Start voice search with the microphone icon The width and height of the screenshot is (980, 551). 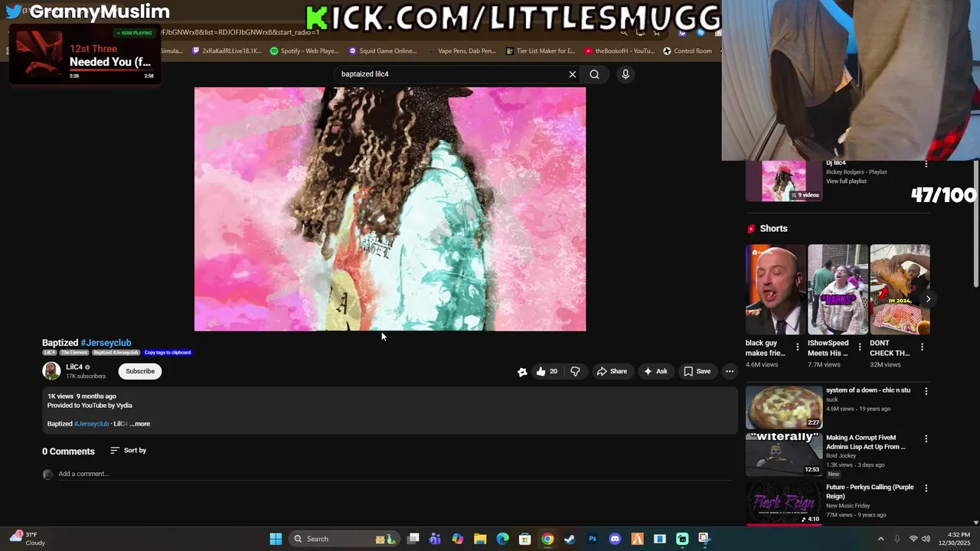[x=626, y=74]
